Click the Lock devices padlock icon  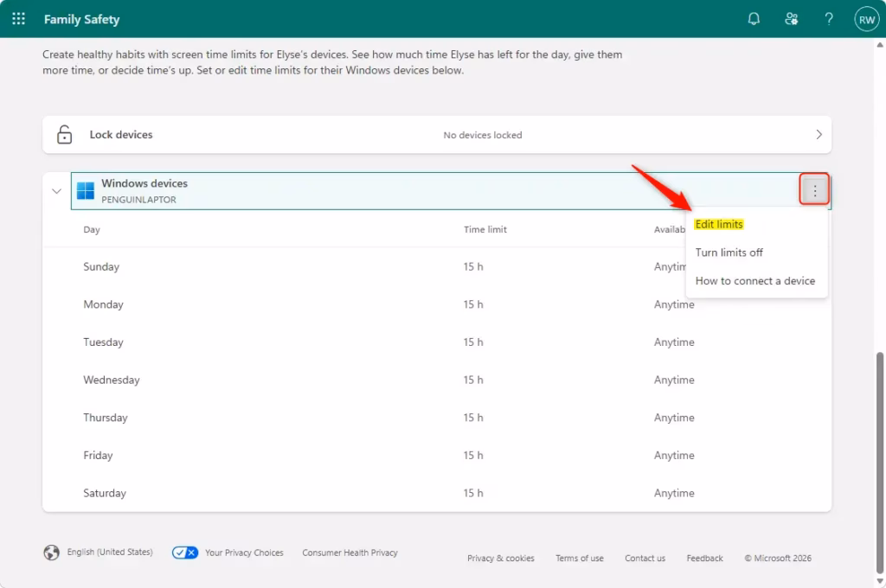click(x=64, y=134)
